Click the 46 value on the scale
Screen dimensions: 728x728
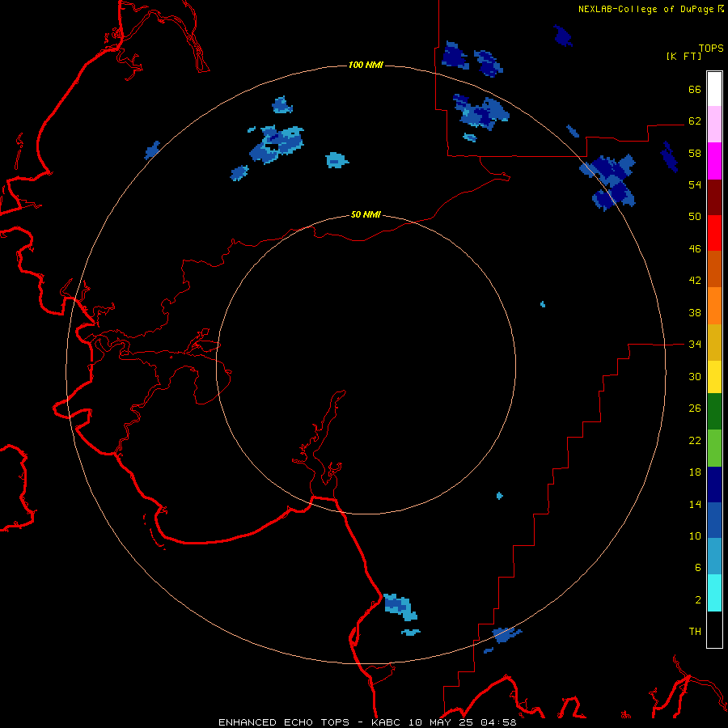click(695, 249)
